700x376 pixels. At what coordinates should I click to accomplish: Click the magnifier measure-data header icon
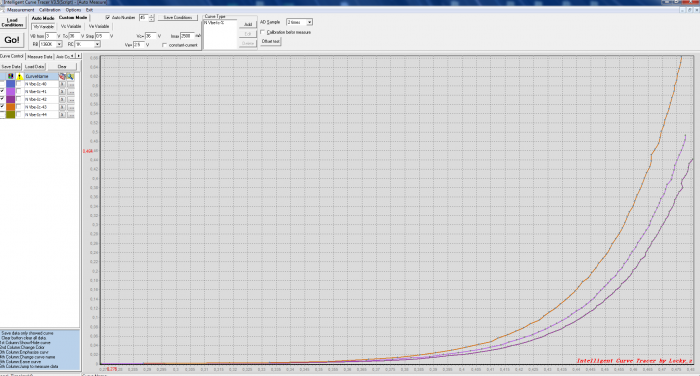pos(71,76)
